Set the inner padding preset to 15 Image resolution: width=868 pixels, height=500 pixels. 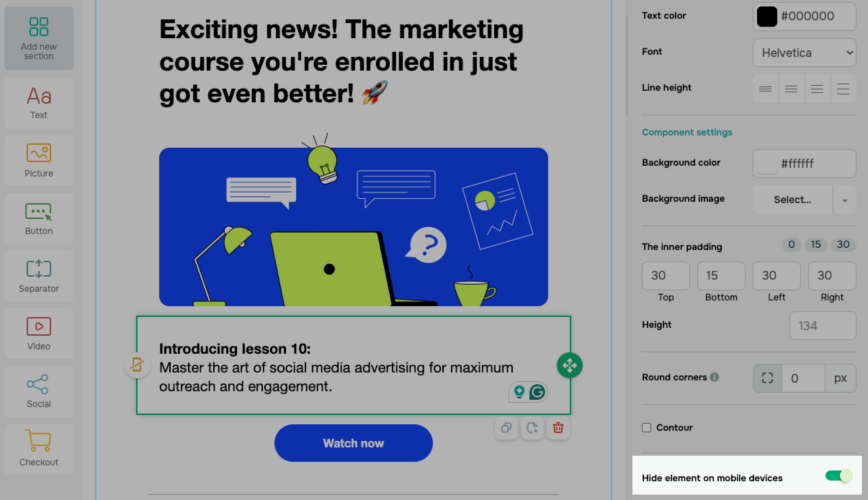pyautogui.click(x=816, y=245)
